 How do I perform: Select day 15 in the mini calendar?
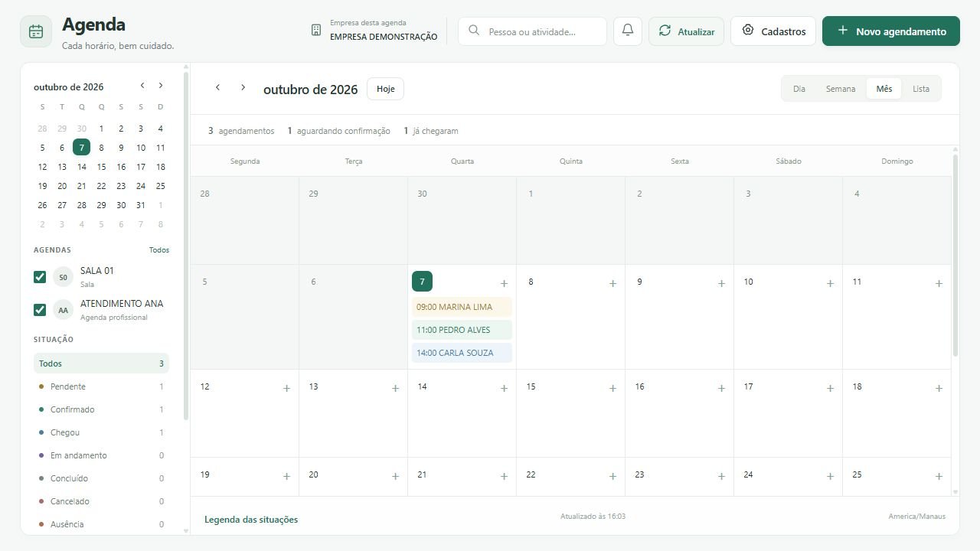click(x=101, y=167)
